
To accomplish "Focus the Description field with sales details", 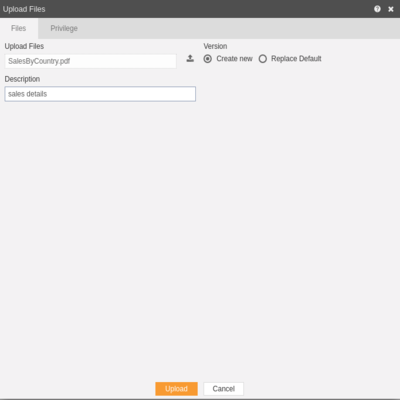I will pyautogui.click(x=100, y=94).
